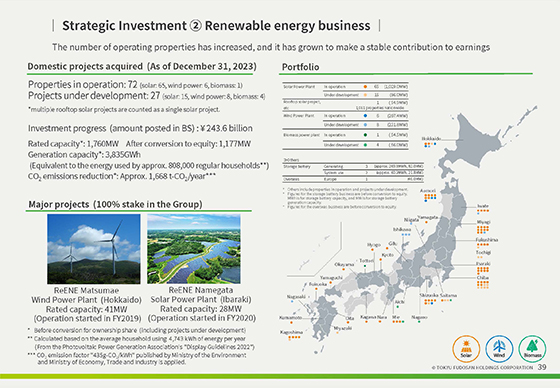This screenshot has width=560, height=388.
Task: Select the CO2 emissions reduction line
Action: pyautogui.click(x=121, y=176)
